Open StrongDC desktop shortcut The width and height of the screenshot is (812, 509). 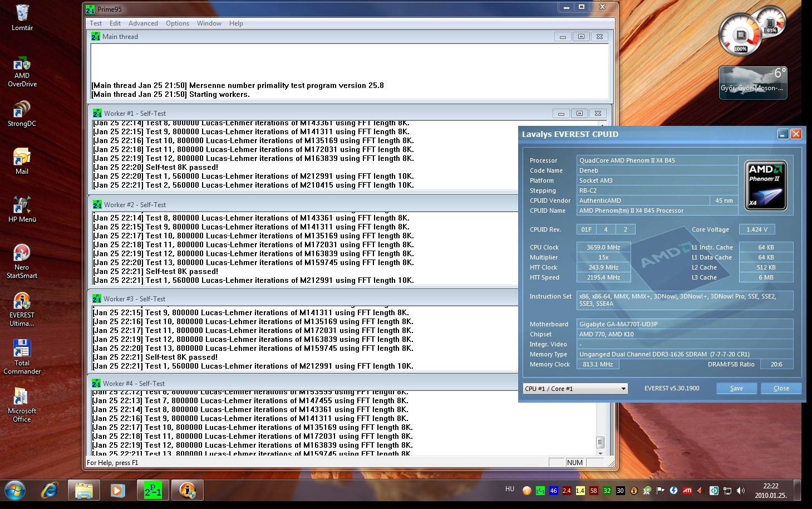click(22, 114)
